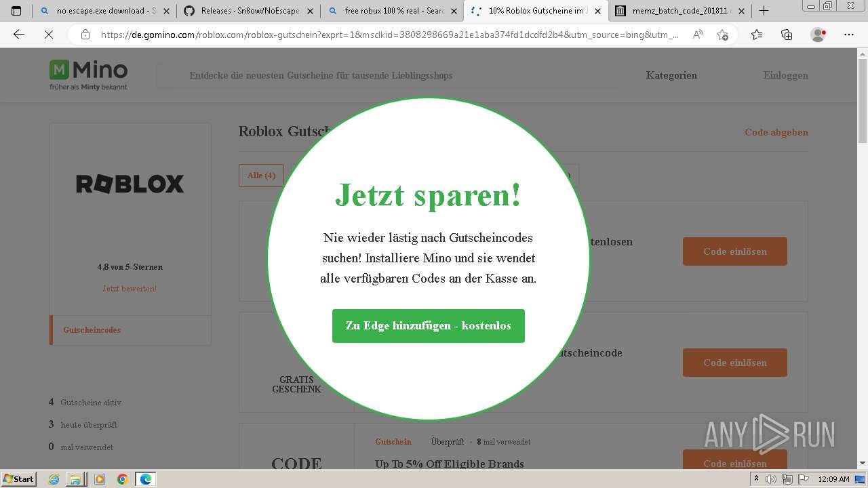Open File Explorer from taskbar

pyautogui.click(x=75, y=479)
